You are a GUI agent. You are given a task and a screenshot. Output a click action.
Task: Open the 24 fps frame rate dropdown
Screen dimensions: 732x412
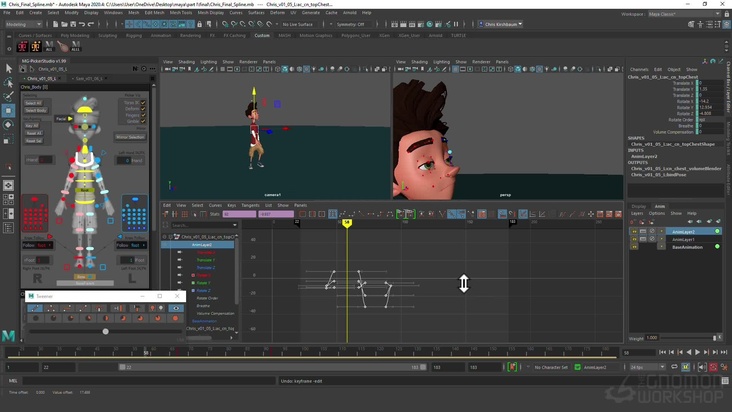tap(647, 367)
